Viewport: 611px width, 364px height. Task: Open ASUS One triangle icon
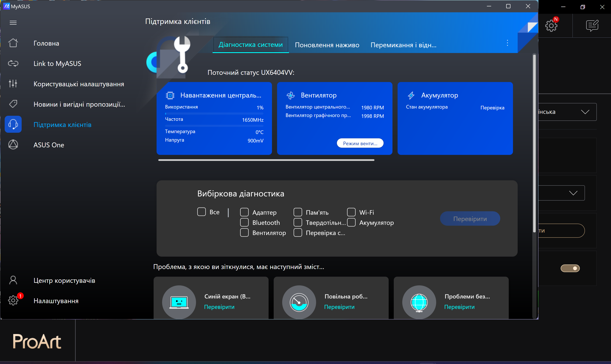pyautogui.click(x=13, y=145)
